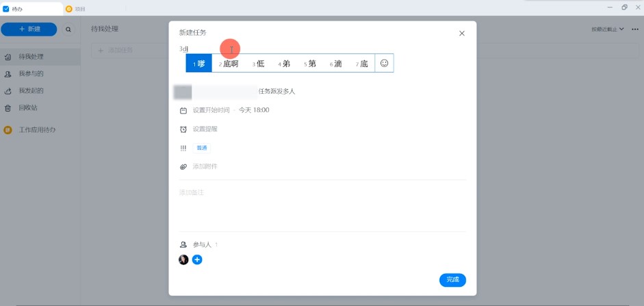Image resolution: width=644 pixels, height=306 pixels.
Task: Choose IME candidate 1 哆
Action: pos(198,64)
